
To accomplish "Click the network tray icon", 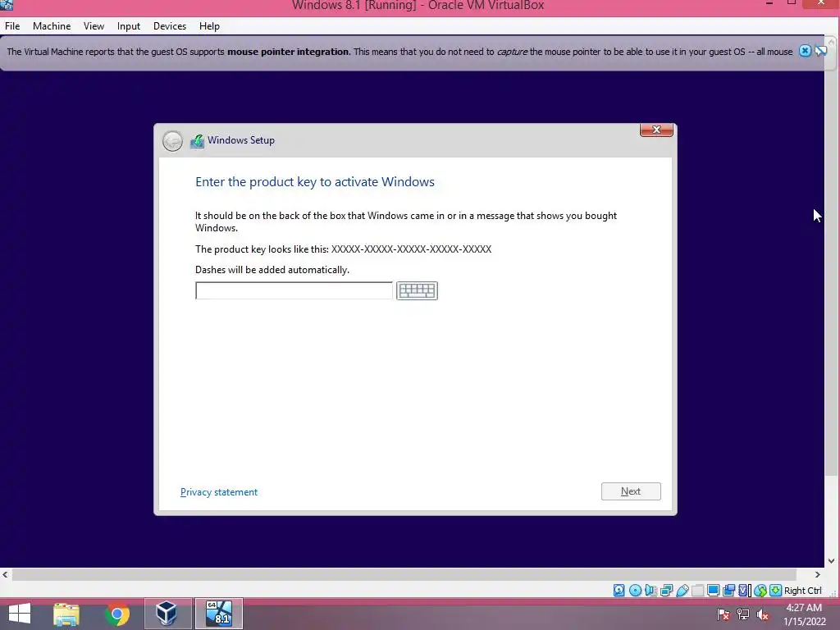I will [742, 614].
